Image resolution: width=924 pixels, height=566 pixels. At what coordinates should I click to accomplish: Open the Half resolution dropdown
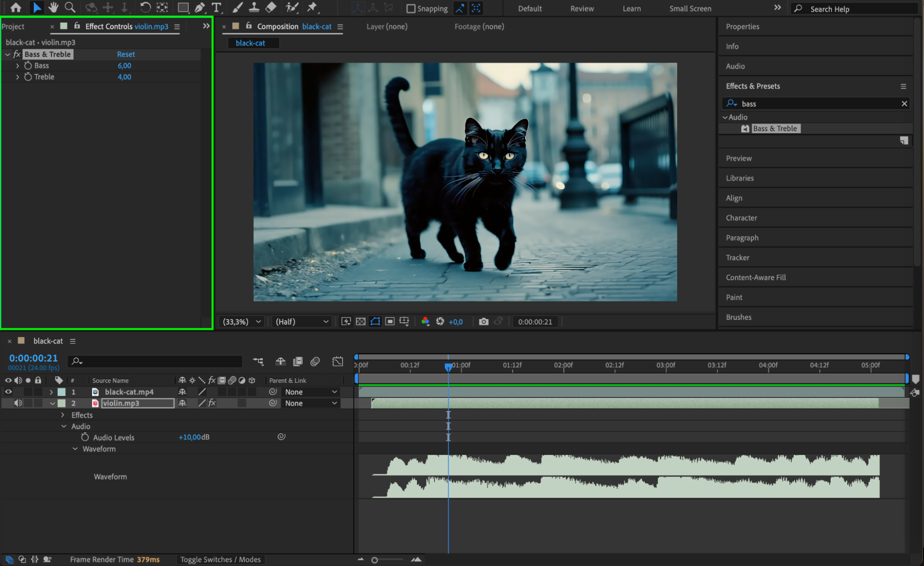click(301, 321)
